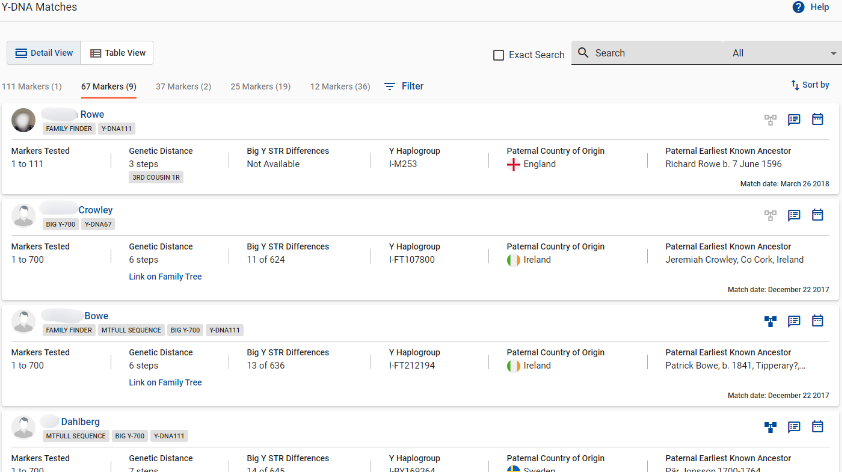
Task: Click Crowley's BIG Y-700 badge
Action: click(x=61, y=224)
